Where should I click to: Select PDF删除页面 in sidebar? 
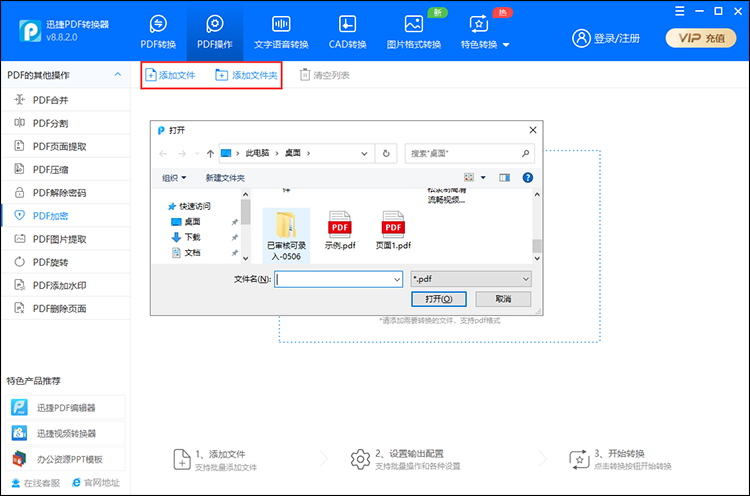[x=66, y=309]
